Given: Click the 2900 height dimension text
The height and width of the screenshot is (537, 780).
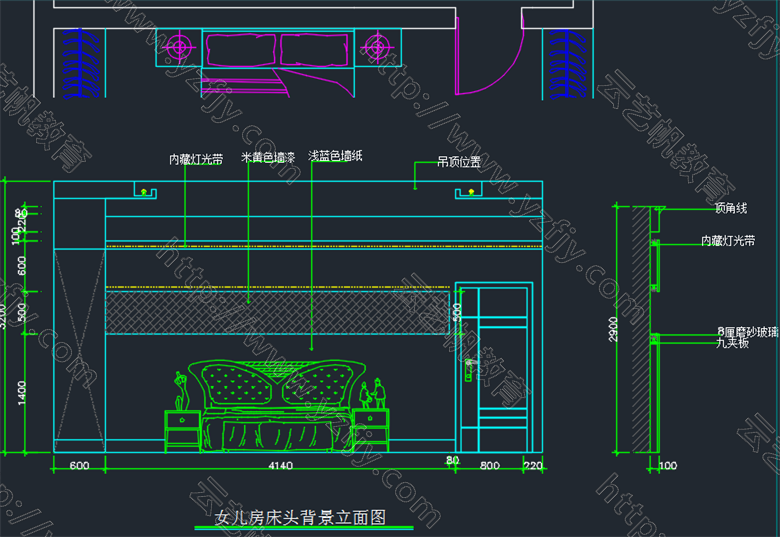Looking at the screenshot, I should point(613,329).
